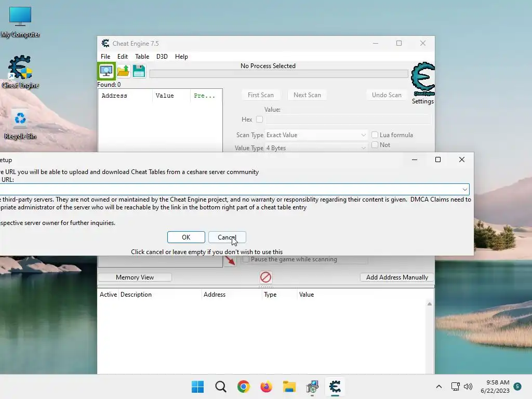Click the volume speaker tray icon
532x399 pixels.
pos(468,387)
